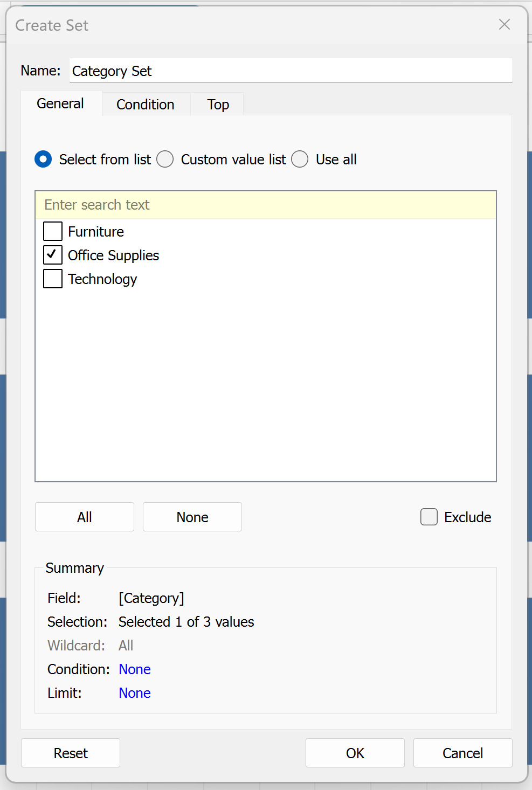532x790 pixels.
Task: Open the Top tab
Action: click(x=218, y=105)
